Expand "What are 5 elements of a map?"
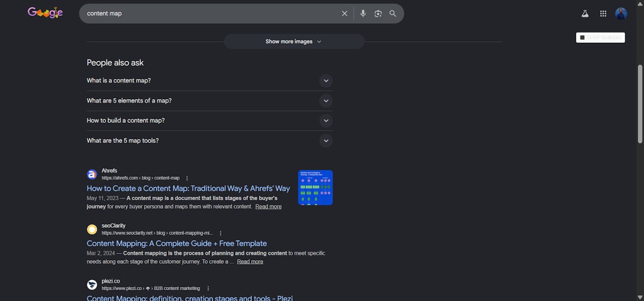The height and width of the screenshot is (301, 644). click(x=210, y=101)
